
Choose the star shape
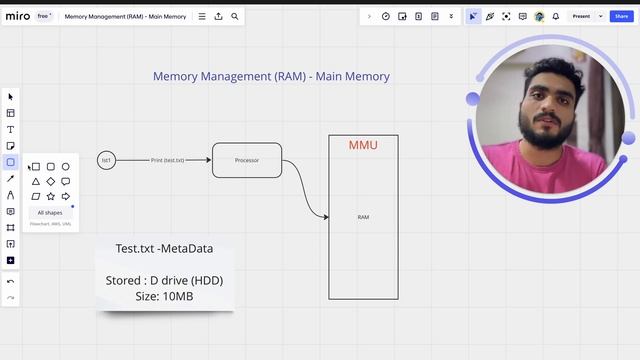pyautogui.click(x=51, y=196)
